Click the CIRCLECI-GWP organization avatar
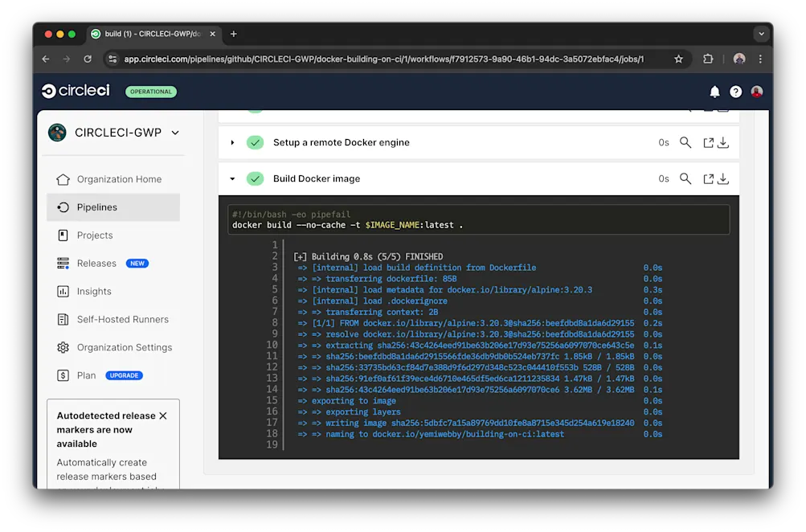The width and height of the screenshot is (806, 532). [57, 132]
